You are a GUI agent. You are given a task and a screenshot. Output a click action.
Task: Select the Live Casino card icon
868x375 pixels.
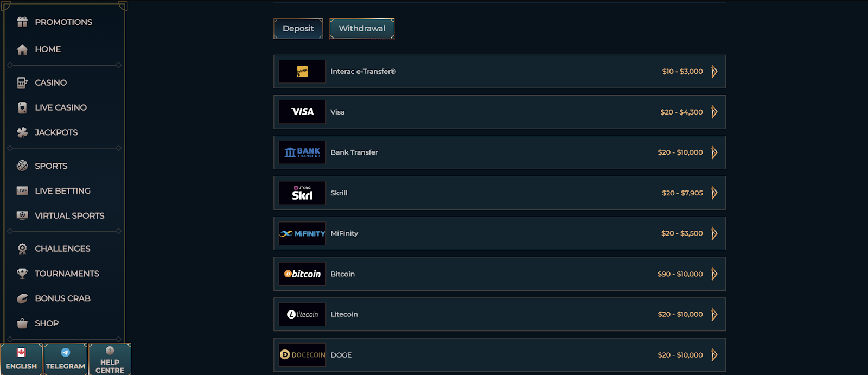pyautogui.click(x=22, y=107)
